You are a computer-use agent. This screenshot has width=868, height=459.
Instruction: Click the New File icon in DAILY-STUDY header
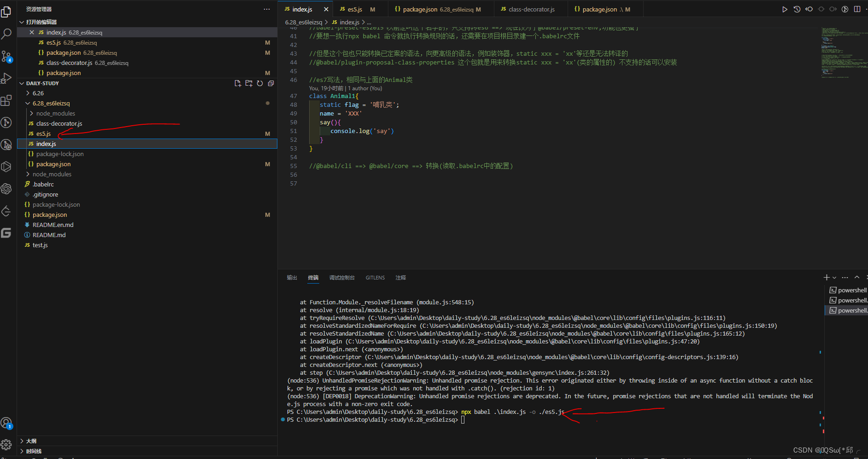tap(238, 83)
